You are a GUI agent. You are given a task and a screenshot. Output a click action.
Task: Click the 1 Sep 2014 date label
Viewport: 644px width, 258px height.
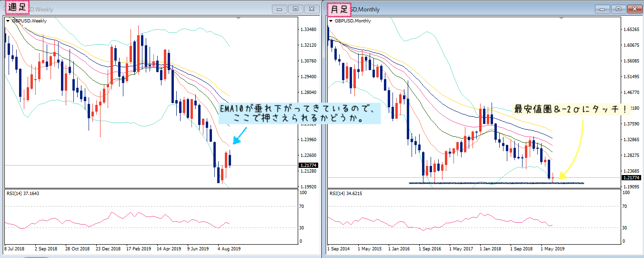[339, 249]
